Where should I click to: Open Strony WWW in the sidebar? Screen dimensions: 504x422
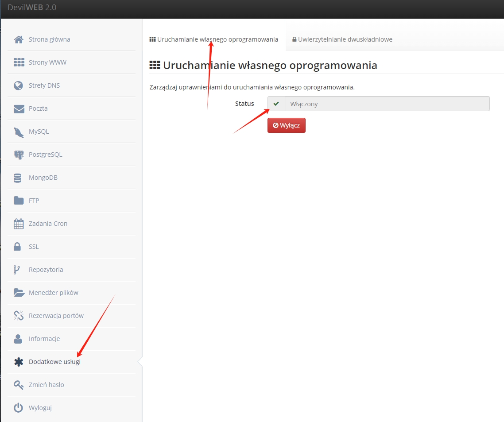(47, 62)
